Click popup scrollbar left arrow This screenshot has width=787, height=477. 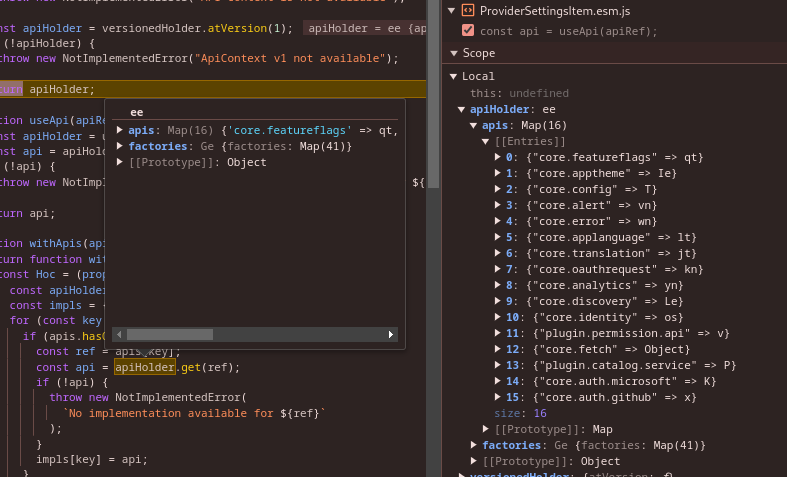(120, 334)
